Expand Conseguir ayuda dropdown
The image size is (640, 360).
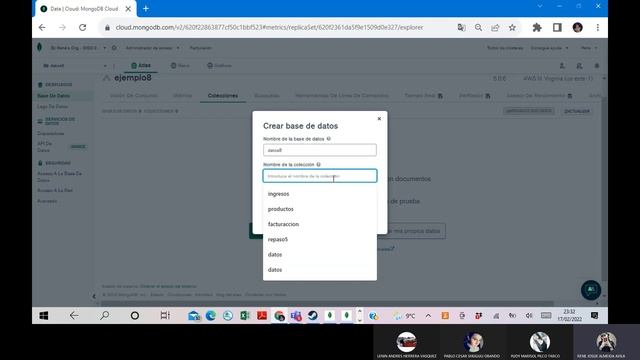tap(549, 48)
